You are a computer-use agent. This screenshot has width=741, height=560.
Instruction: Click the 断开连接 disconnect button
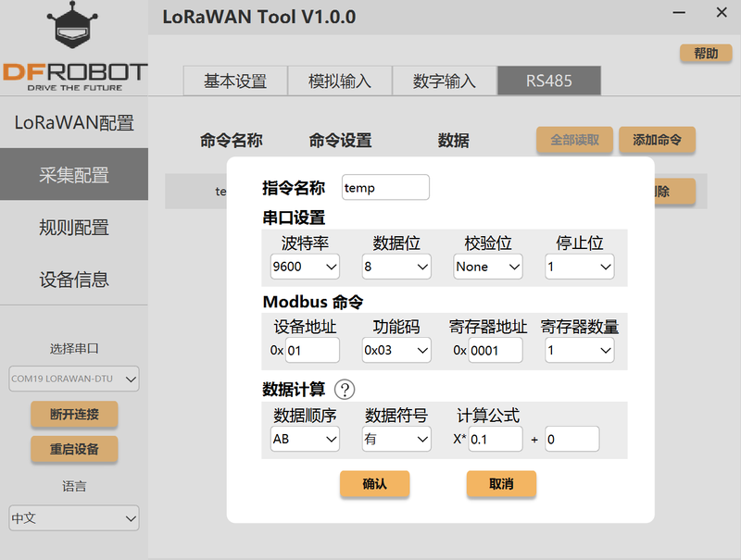(x=74, y=414)
